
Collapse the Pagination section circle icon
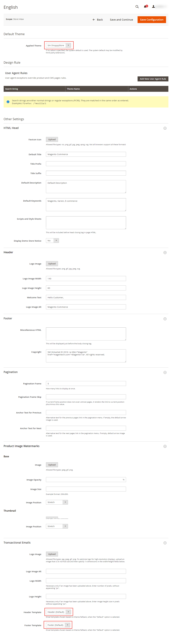(165, 373)
